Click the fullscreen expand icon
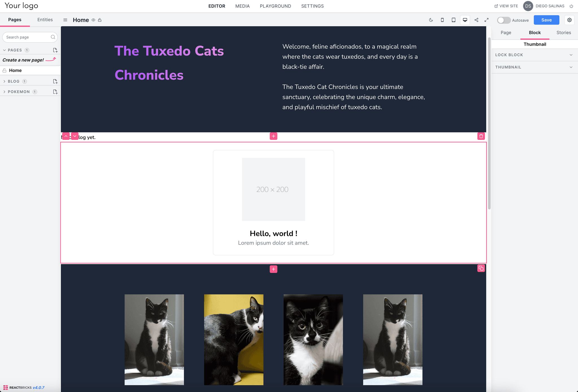The width and height of the screenshot is (578, 392). 487,20
